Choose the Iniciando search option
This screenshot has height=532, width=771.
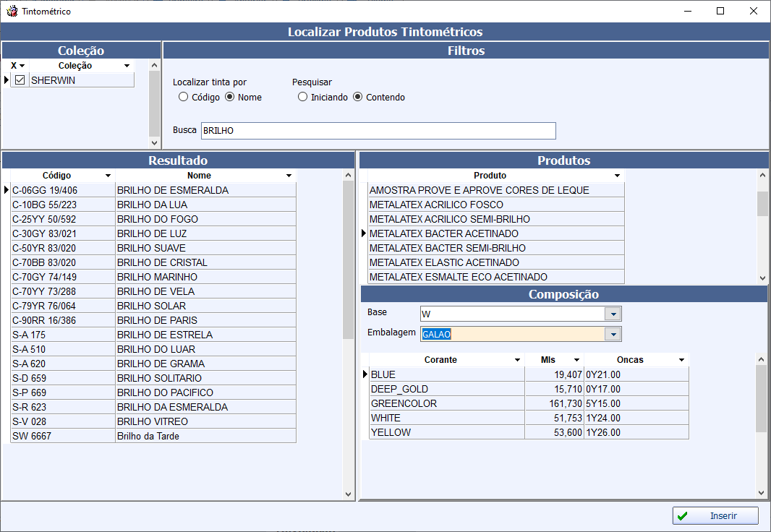[303, 97]
